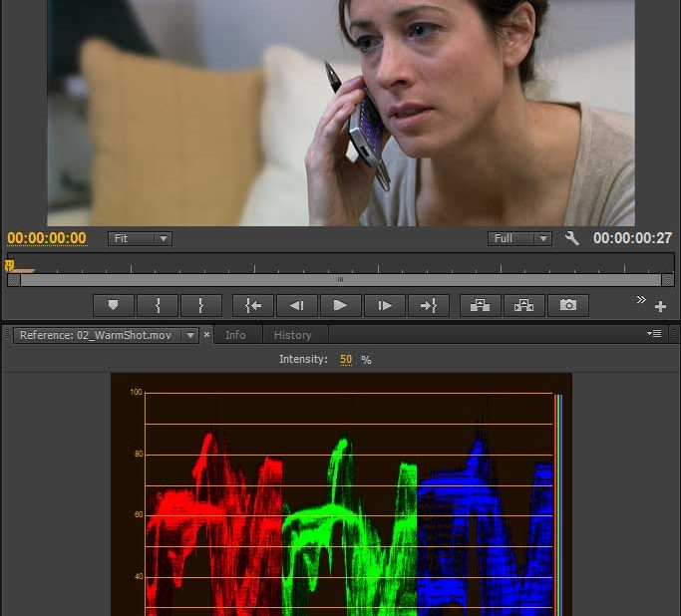Click the Mark Out button
681x616 pixels.
pyautogui.click(x=201, y=306)
